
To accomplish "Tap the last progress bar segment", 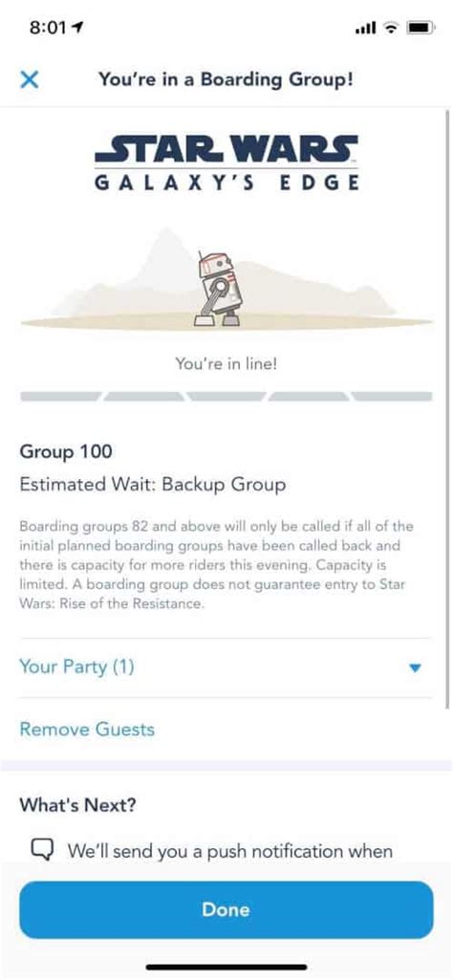I will pyautogui.click(x=391, y=396).
